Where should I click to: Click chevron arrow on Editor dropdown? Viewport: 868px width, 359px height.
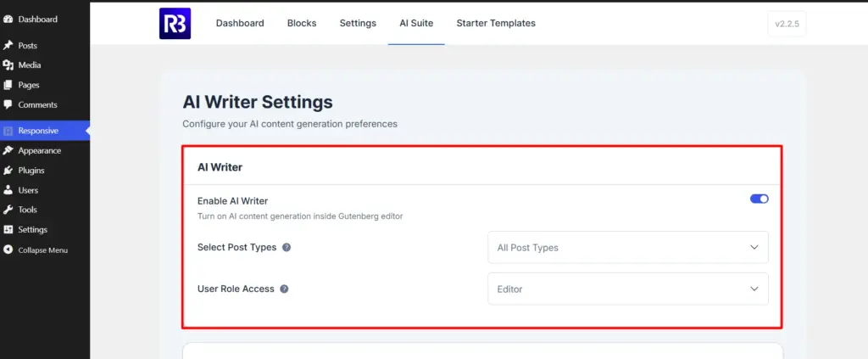click(754, 289)
